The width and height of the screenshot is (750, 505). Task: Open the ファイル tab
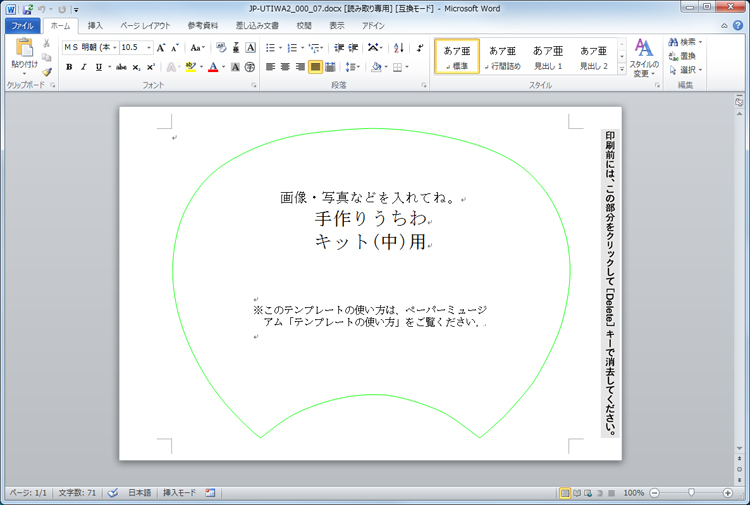22,25
